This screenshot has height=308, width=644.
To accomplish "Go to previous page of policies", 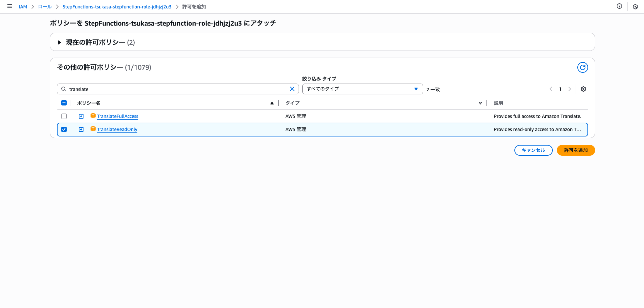I will (551, 89).
